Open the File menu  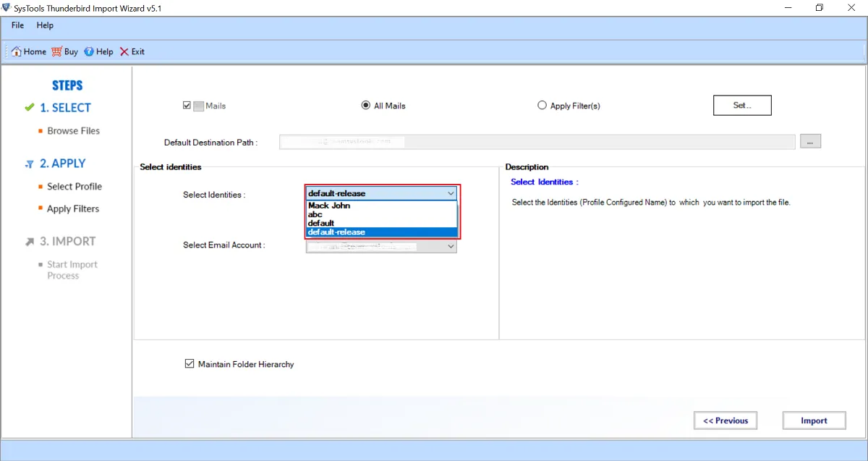tap(17, 25)
